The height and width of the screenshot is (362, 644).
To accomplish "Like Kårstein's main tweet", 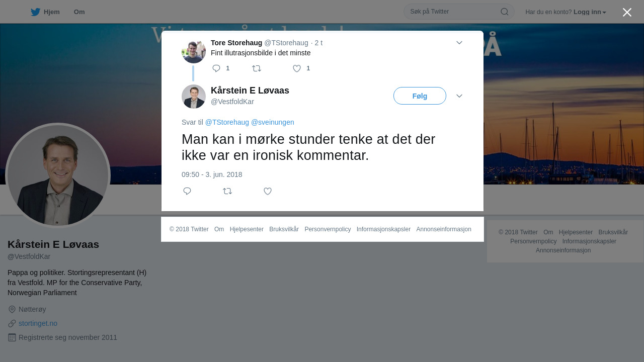I will click(268, 191).
